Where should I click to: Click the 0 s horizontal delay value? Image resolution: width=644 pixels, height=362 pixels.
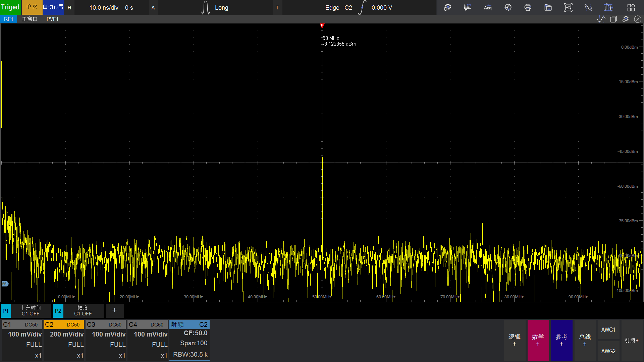[129, 7]
